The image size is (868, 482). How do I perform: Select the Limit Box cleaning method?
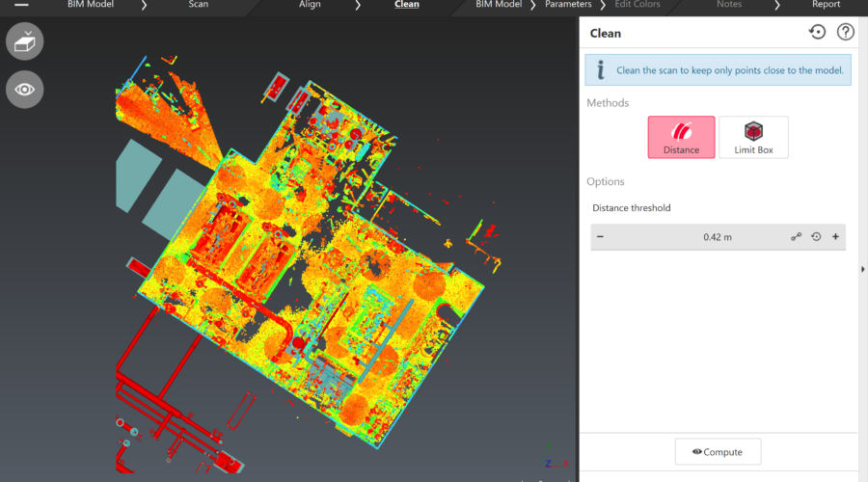tap(753, 137)
